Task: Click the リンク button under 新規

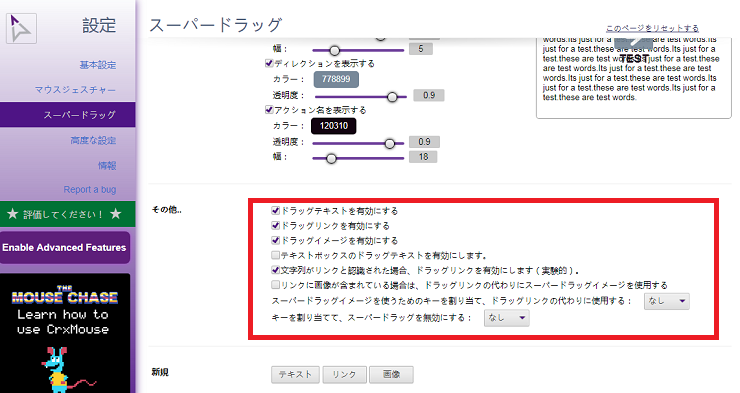Action: [344, 375]
